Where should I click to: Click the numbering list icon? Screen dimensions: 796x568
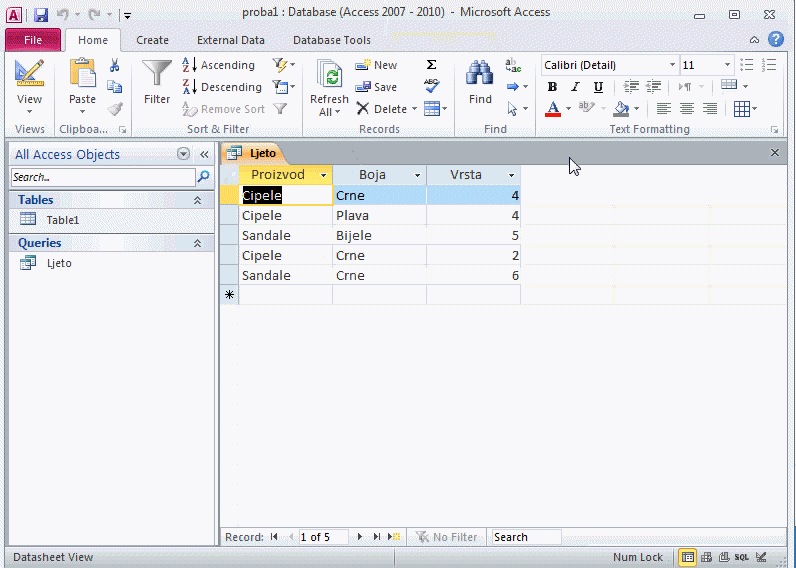769,65
